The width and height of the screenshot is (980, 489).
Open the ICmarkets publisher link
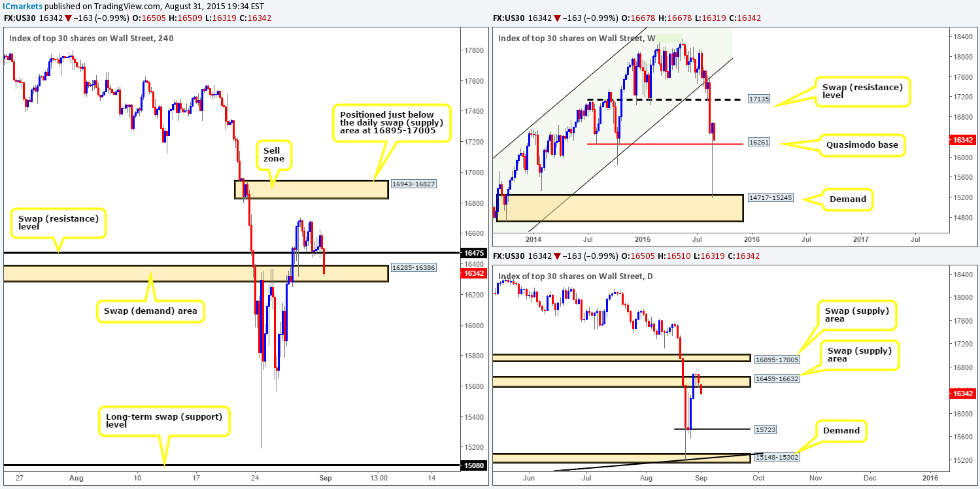[22, 6]
